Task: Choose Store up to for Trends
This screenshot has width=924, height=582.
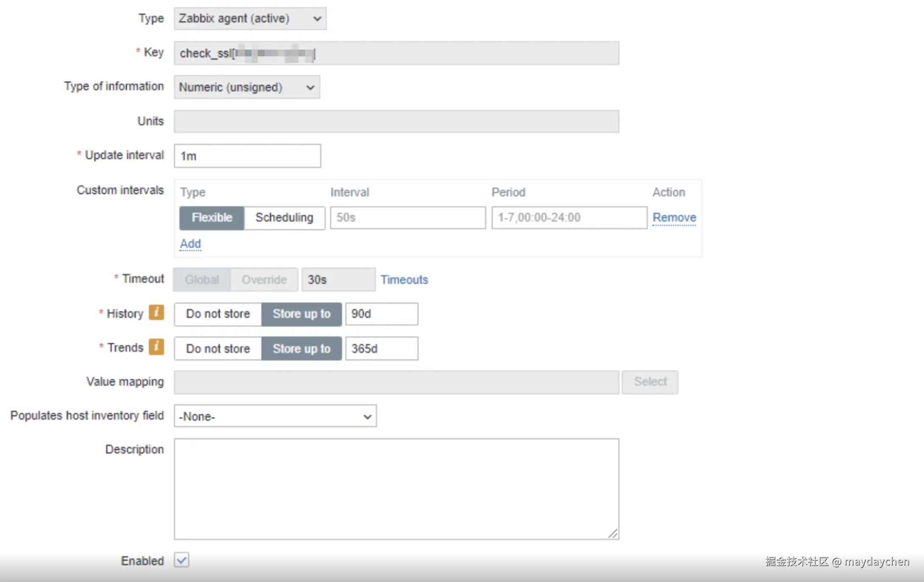Action: (301, 349)
